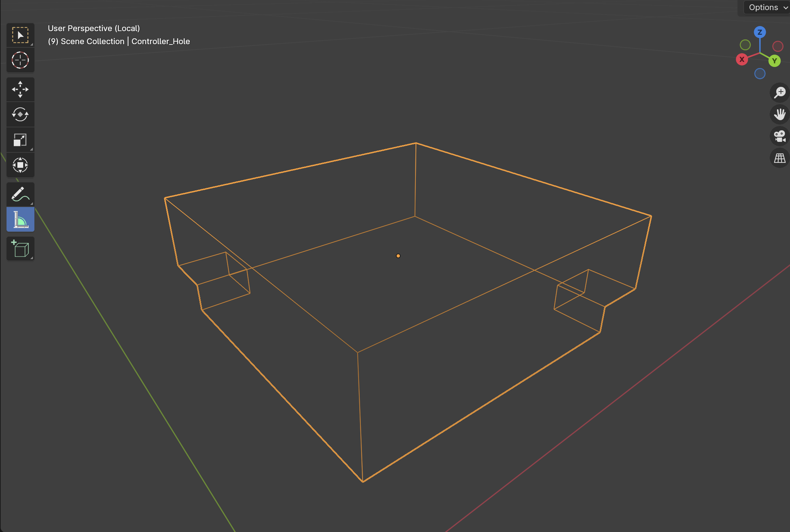Click the green Y axis gizmo handle
The height and width of the screenshot is (532, 790).
774,61
